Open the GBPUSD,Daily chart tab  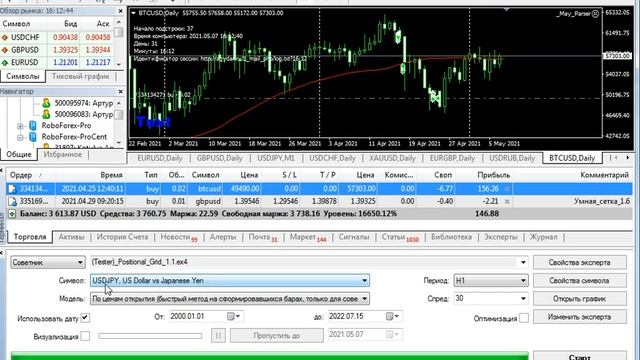(220, 158)
